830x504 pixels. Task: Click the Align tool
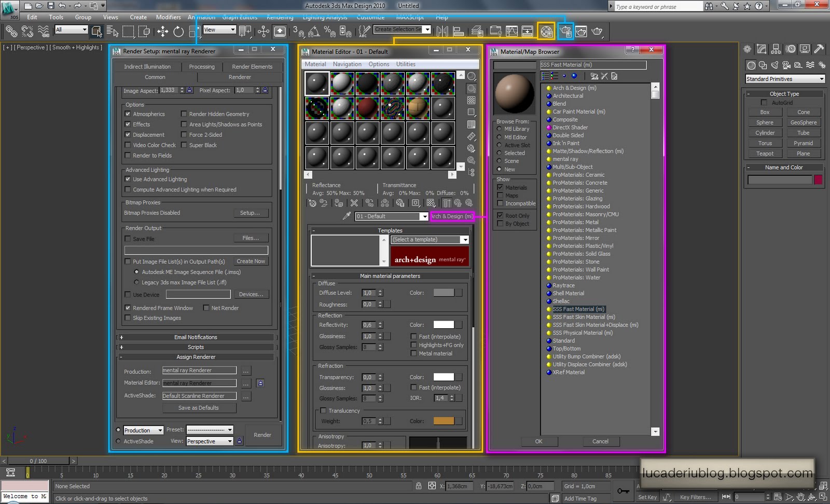pyautogui.click(x=459, y=32)
